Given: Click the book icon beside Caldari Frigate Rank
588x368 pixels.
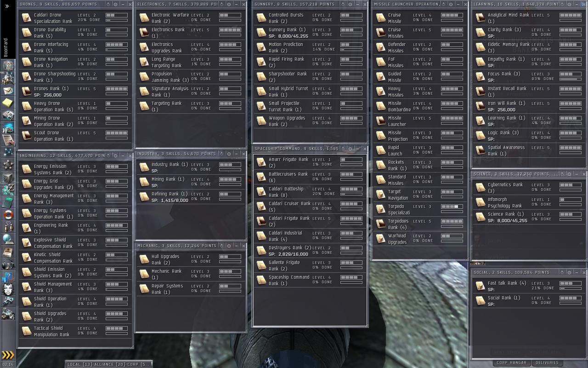Looking at the screenshot, I should [x=261, y=222].
